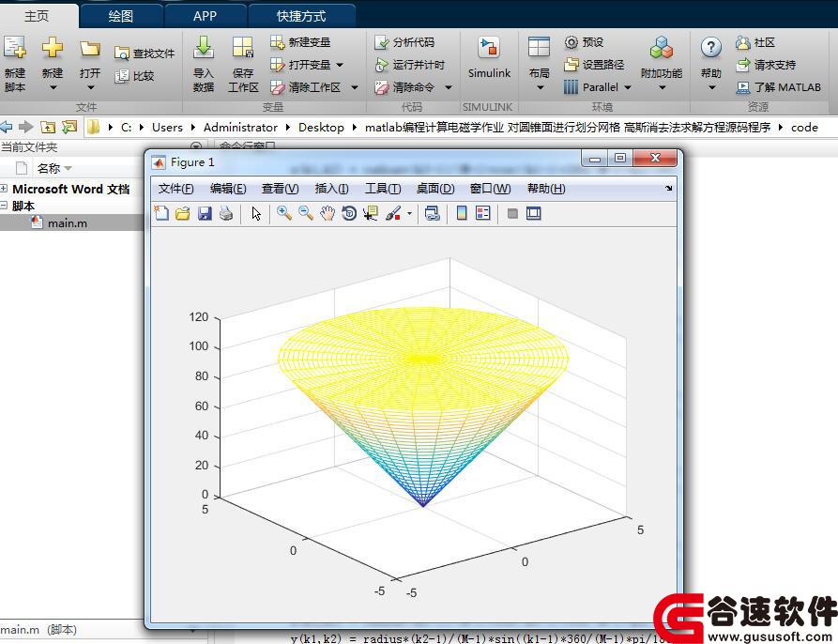Image resolution: width=838 pixels, height=644 pixels.
Task: Open the Figure 桌面(D) menu
Action: 435,189
